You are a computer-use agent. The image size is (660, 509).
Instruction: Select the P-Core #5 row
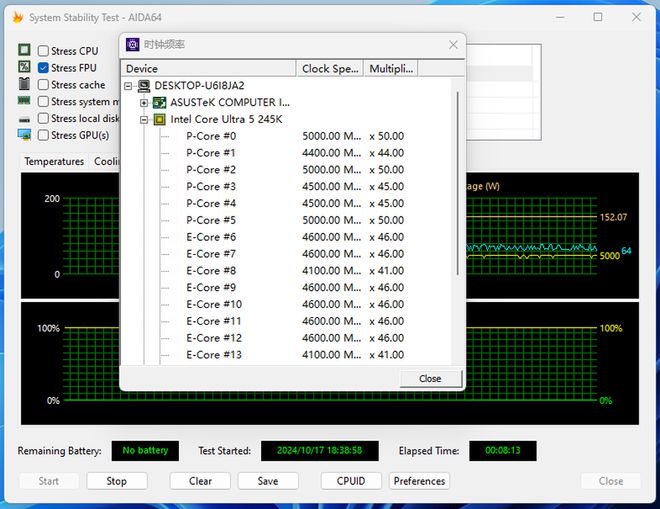[x=286, y=220]
